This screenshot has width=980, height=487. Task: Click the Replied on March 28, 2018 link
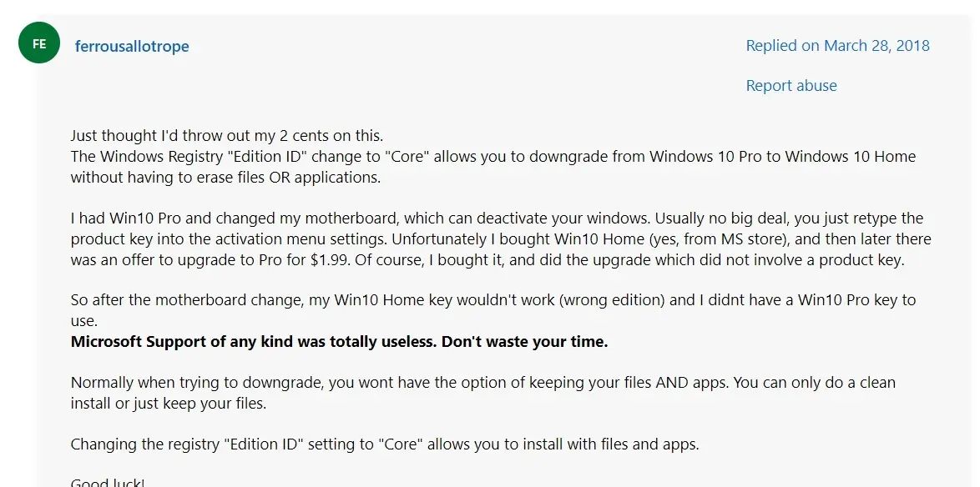click(837, 46)
